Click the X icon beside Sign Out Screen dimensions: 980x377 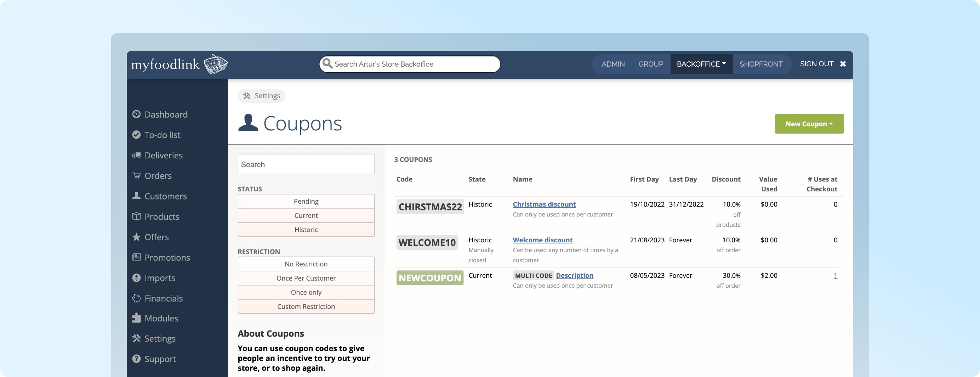point(843,64)
